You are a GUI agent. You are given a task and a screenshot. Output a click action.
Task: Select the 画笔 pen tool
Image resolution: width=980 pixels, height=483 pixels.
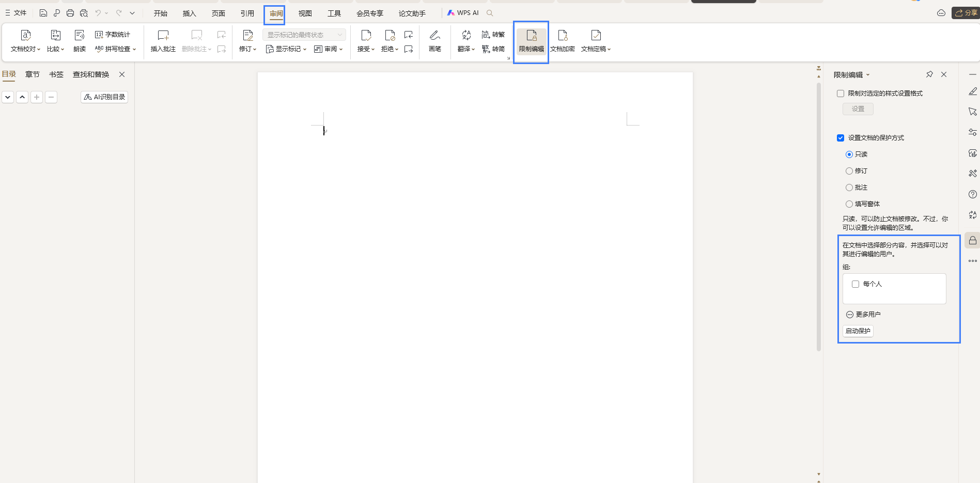coord(435,41)
